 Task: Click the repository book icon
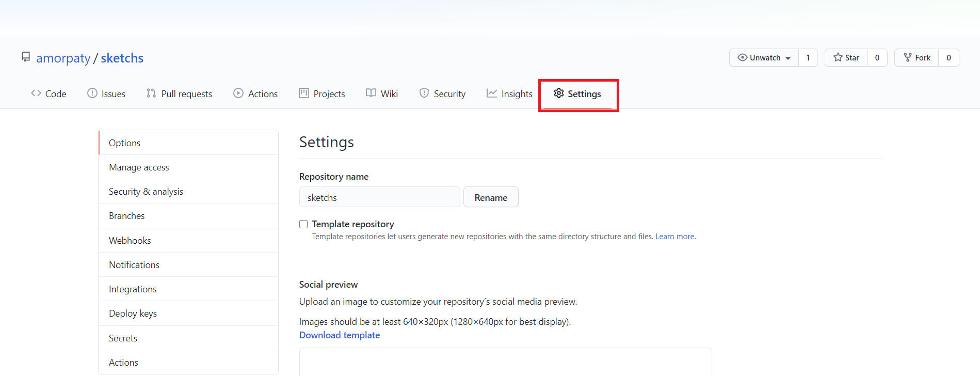pos(25,57)
